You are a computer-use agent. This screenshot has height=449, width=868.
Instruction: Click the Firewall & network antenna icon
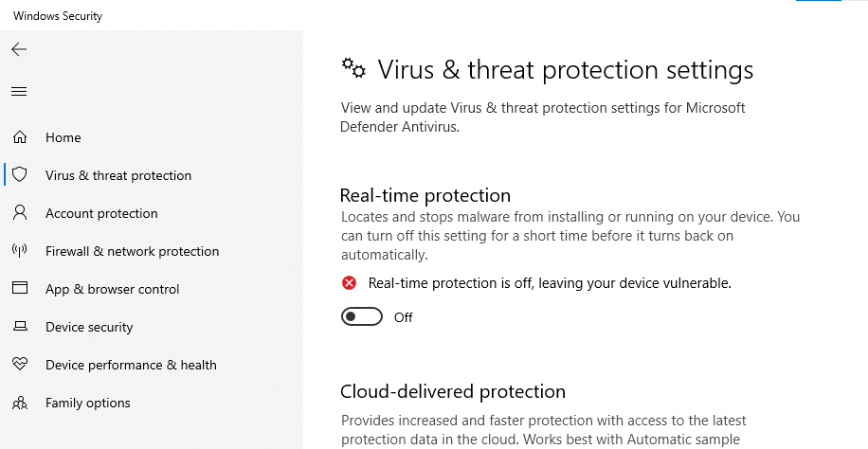click(x=19, y=251)
